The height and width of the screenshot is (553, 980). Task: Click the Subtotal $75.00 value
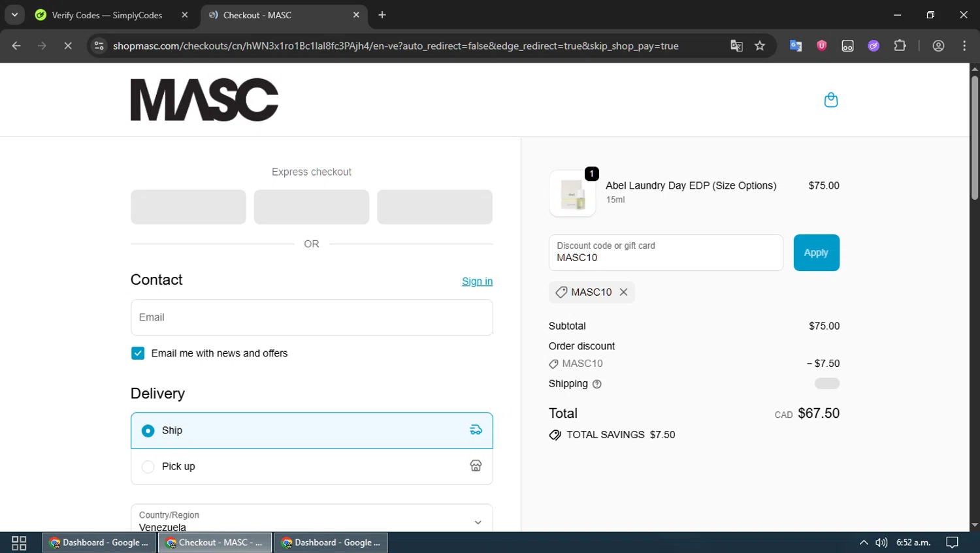[x=825, y=326]
